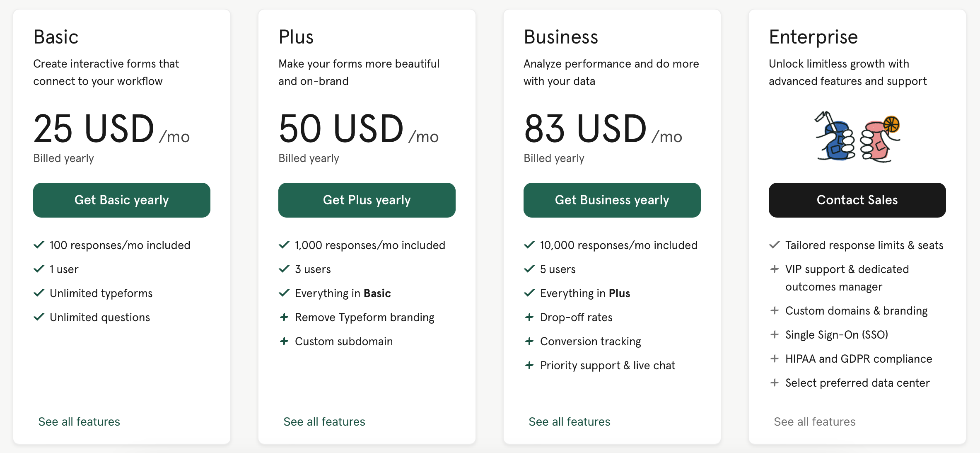Open See all features under Basic
980x453 pixels.
pyautogui.click(x=79, y=422)
